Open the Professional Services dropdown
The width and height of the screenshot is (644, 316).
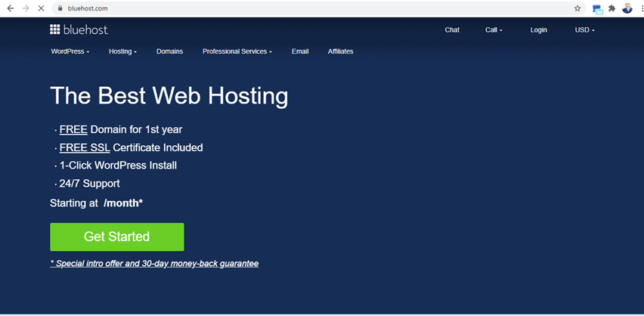click(237, 51)
